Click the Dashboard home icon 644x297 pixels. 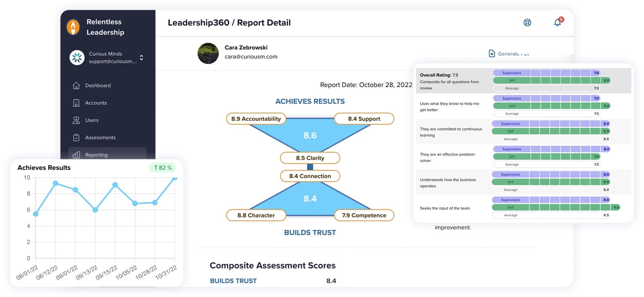76,86
